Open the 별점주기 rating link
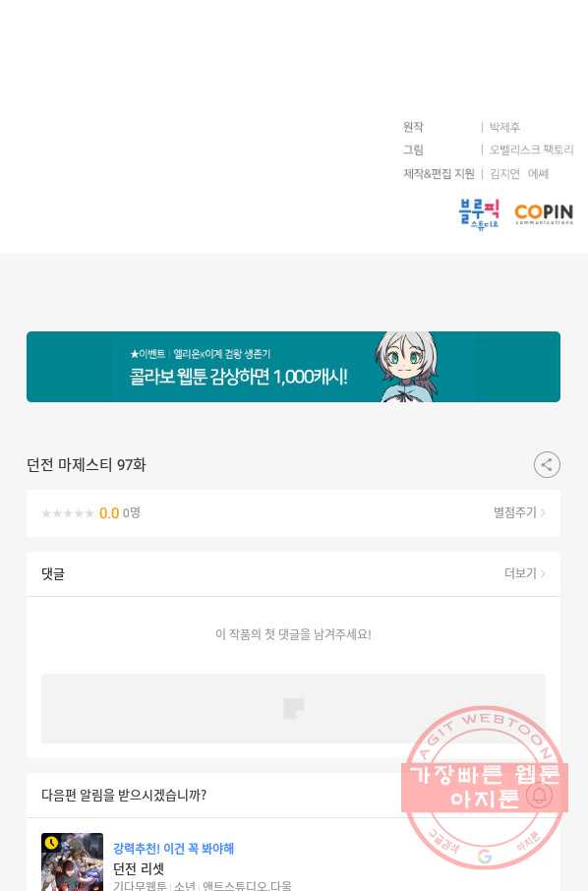Viewport: 588px width, 891px height. (x=519, y=512)
